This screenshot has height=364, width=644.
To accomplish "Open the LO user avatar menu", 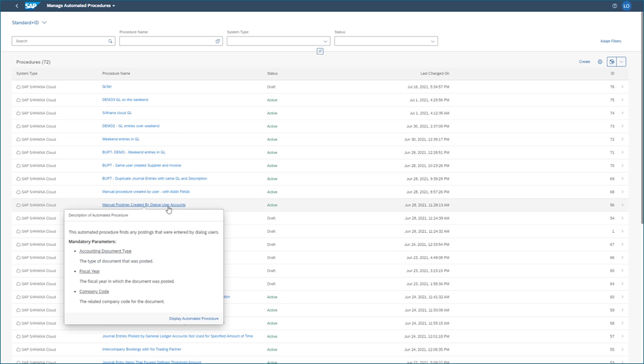I will (x=626, y=6).
